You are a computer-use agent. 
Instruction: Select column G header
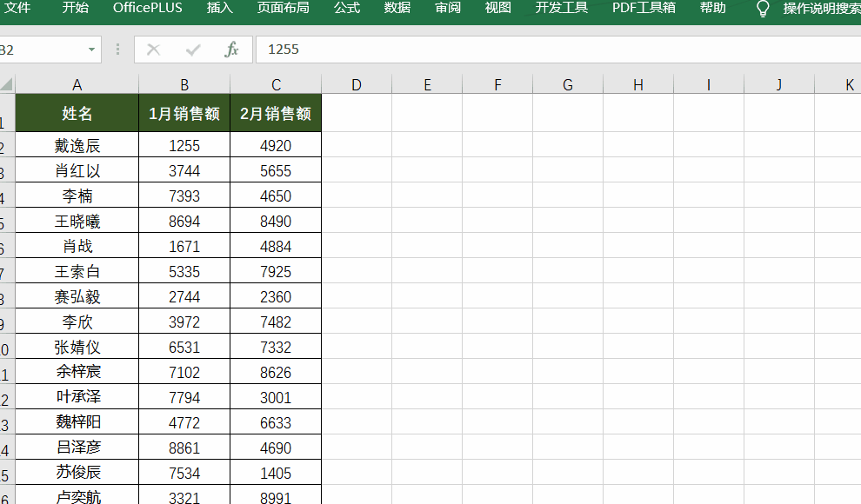[568, 85]
